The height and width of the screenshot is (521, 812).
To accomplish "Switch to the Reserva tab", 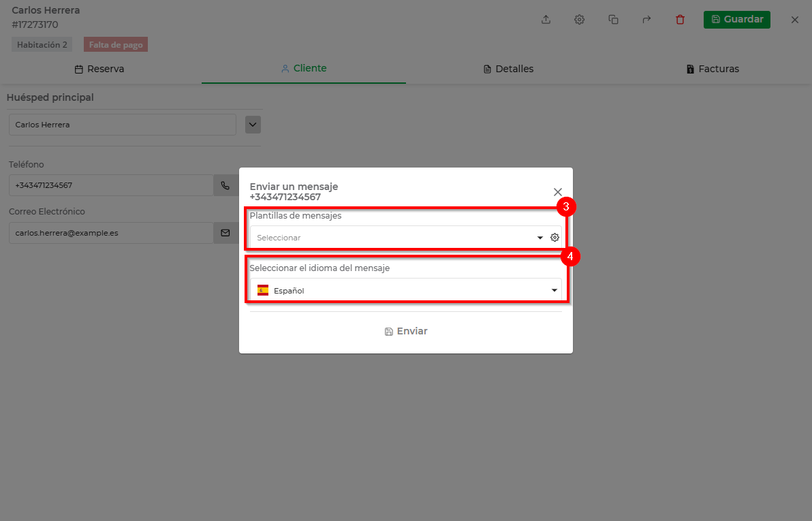I will coord(99,69).
